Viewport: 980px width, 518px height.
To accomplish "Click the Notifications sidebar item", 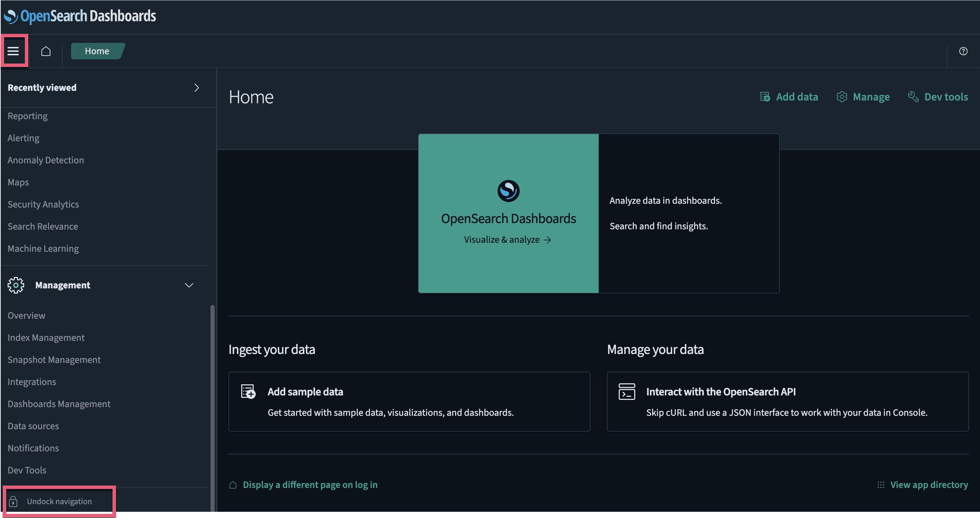I will pyautogui.click(x=33, y=448).
